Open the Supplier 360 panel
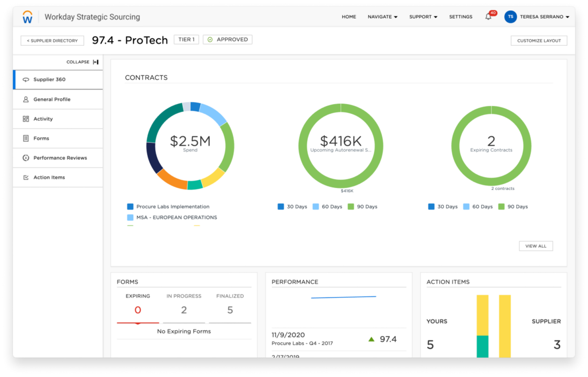588x377 pixels. click(49, 79)
